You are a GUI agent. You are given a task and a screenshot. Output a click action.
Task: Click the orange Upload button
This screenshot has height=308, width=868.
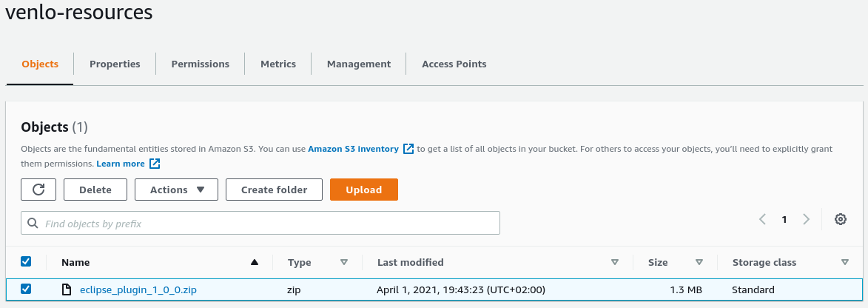pos(363,190)
